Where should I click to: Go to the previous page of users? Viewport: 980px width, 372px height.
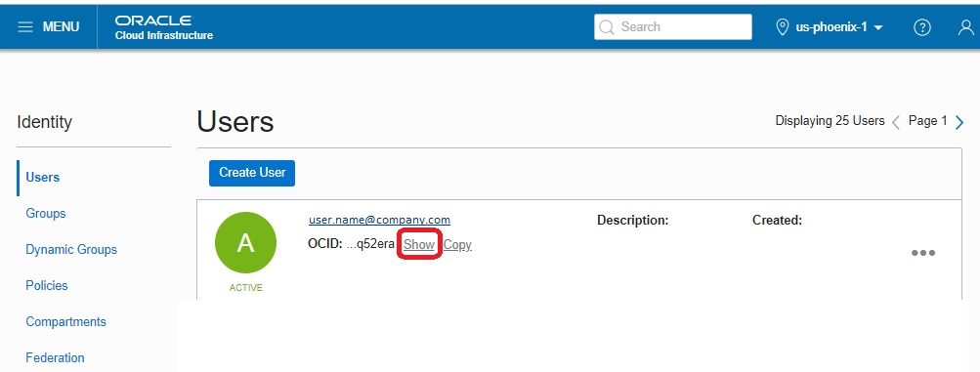pyautogui.click(x=896, y=122)
